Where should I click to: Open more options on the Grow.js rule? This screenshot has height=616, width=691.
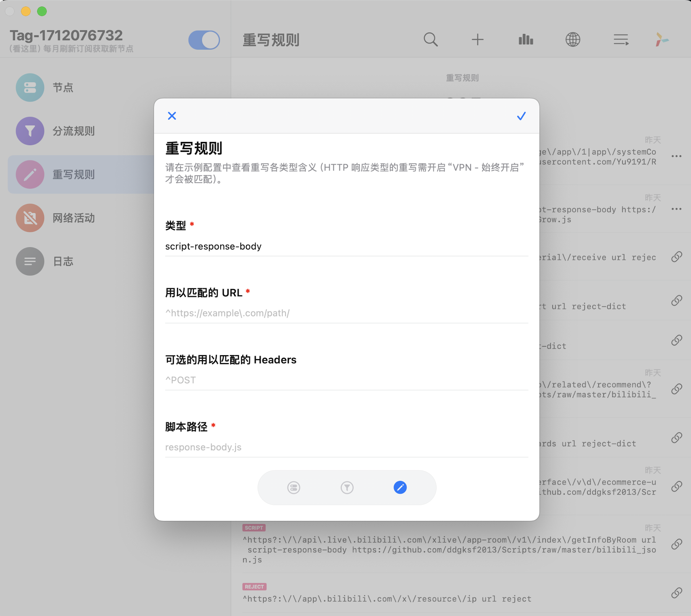point(676,209)
